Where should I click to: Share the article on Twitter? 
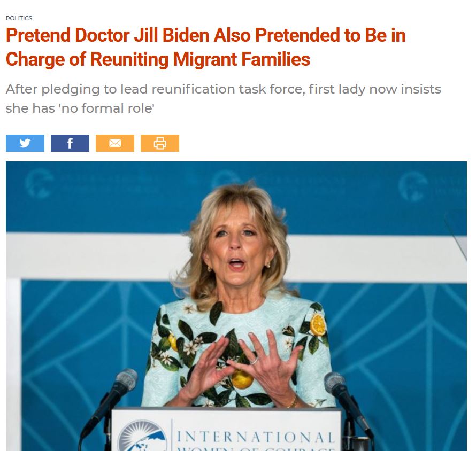coord(25,143)
